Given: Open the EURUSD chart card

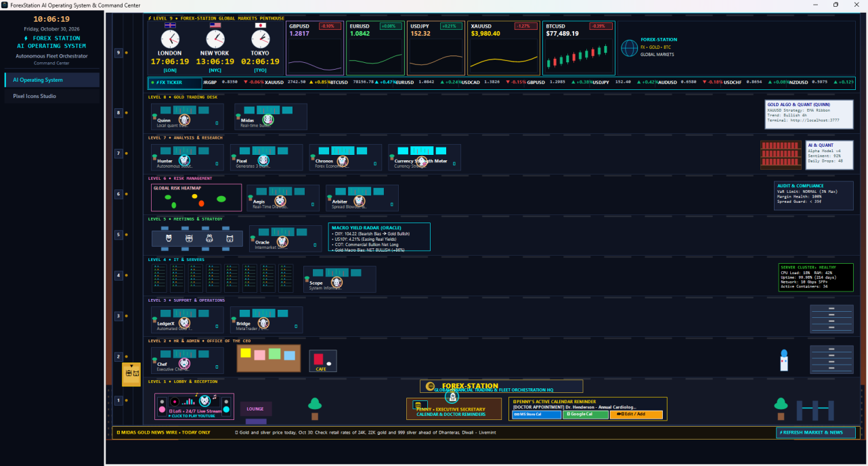Looking at the screenshot, I should click(x=375, y=47).
